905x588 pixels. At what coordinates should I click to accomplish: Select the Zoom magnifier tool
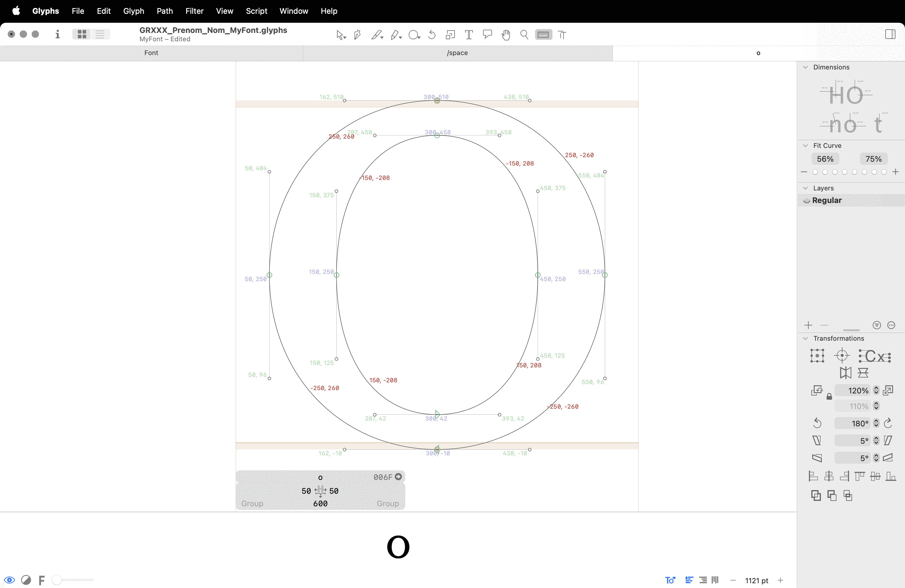pos(524,35)
